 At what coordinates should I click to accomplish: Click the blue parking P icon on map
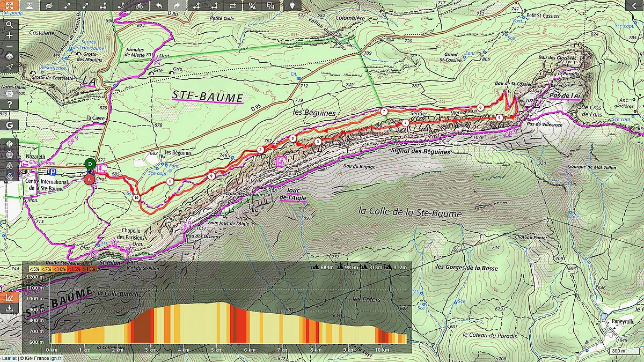click(53, 172)
